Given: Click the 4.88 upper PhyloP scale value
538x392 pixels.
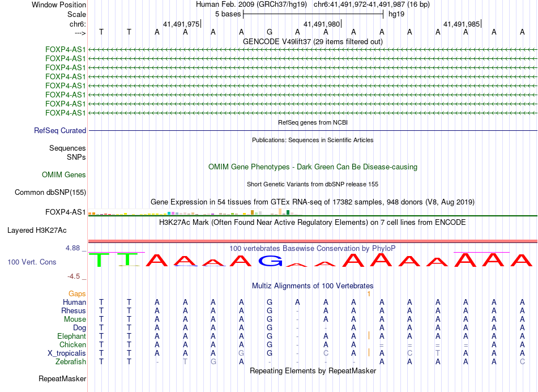Looking at the screenshot, I should [x=72, y=248].
